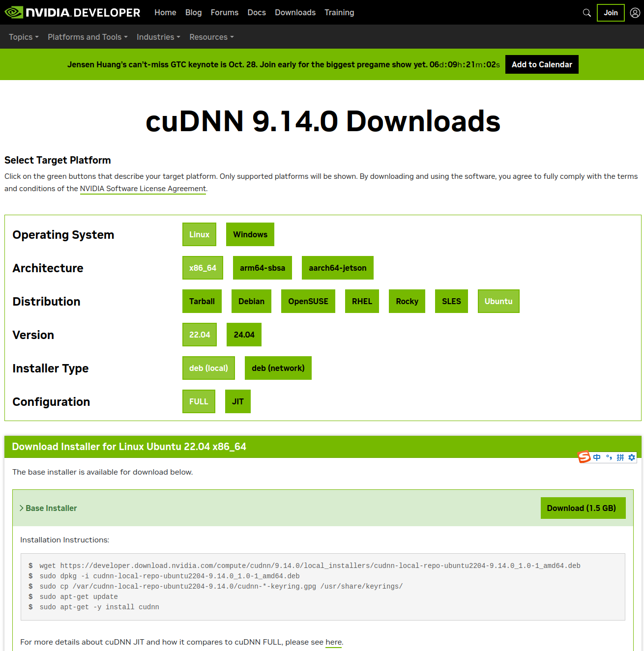
Task: Choose deb (local) installer type
Action: coord(208,368)
